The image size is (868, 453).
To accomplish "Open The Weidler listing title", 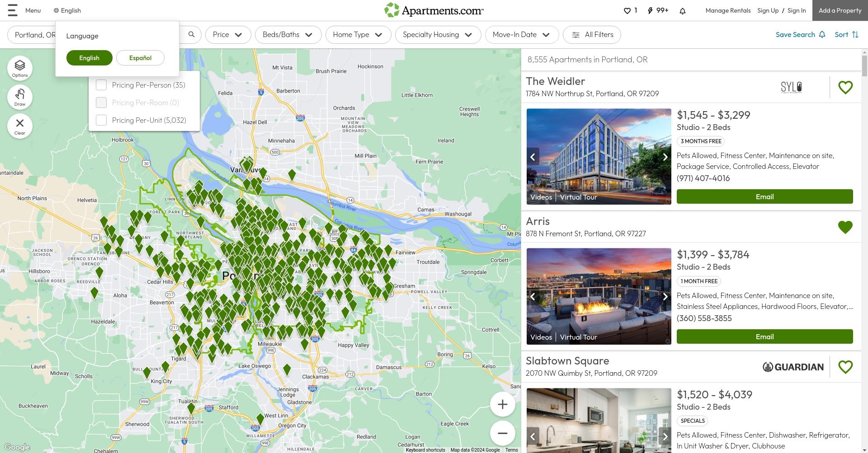I will click(x=555, y=81).
